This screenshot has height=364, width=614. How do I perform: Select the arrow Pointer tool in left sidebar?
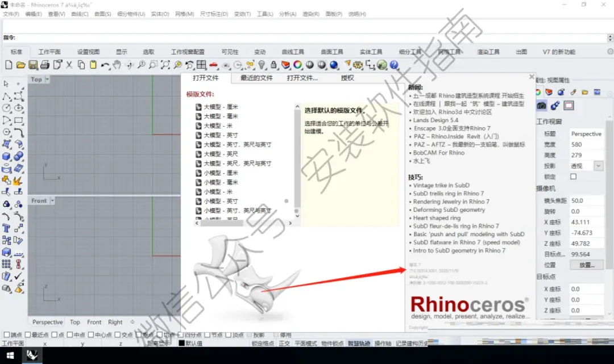(x=6, y=83)
